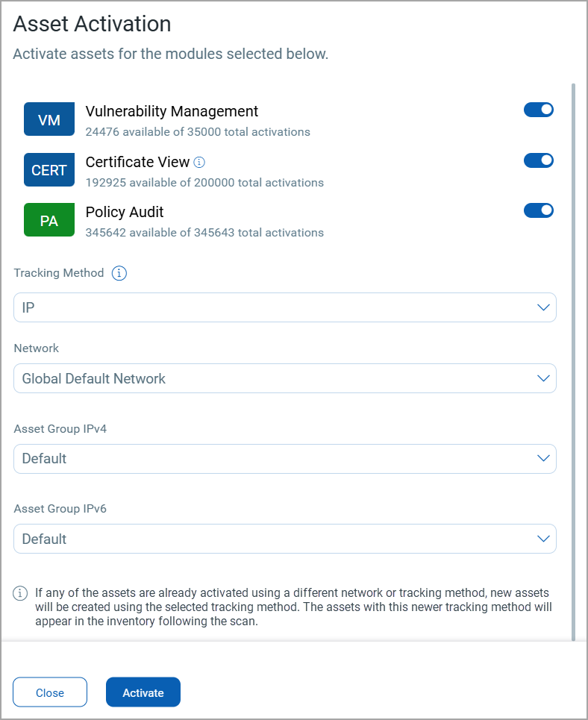Click the Vulnerability Management module title
The image size is (588, 720).
pos(172,111)
